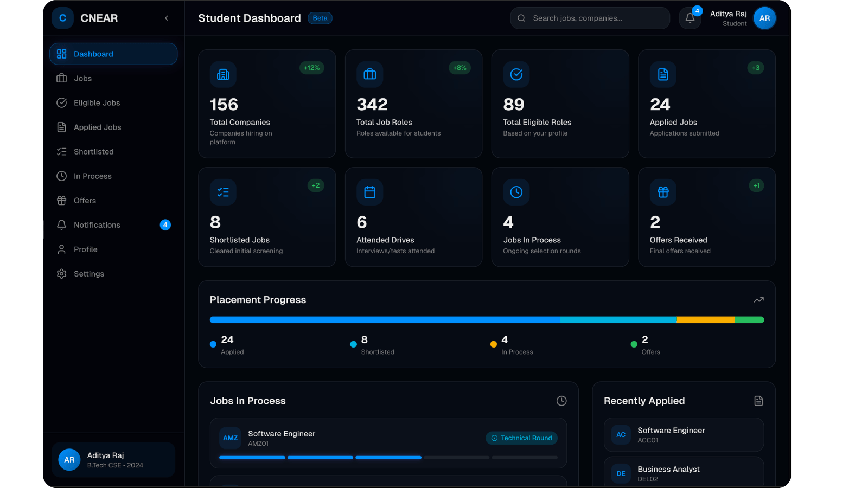868x488 pixels.
Task: Check the Offers section
Action: 84,200
